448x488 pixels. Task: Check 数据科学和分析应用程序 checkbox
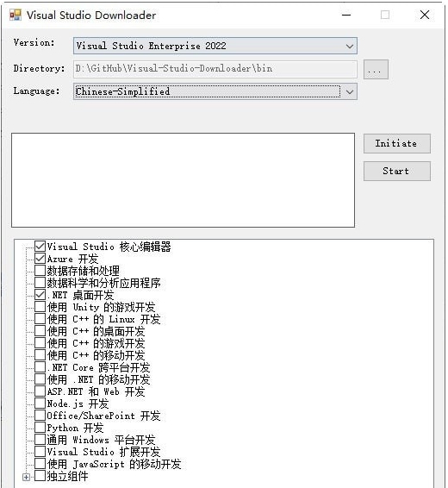40,283
